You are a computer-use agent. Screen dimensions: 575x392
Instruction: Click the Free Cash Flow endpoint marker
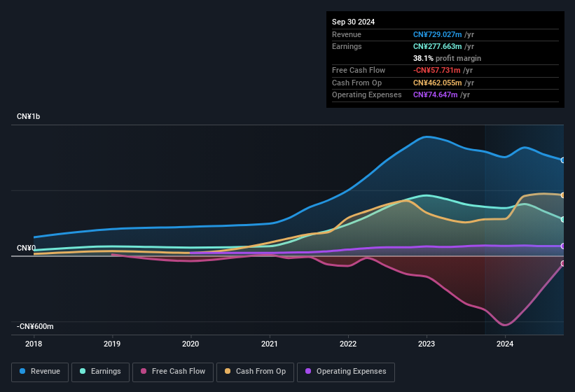[x=563, y=263]
